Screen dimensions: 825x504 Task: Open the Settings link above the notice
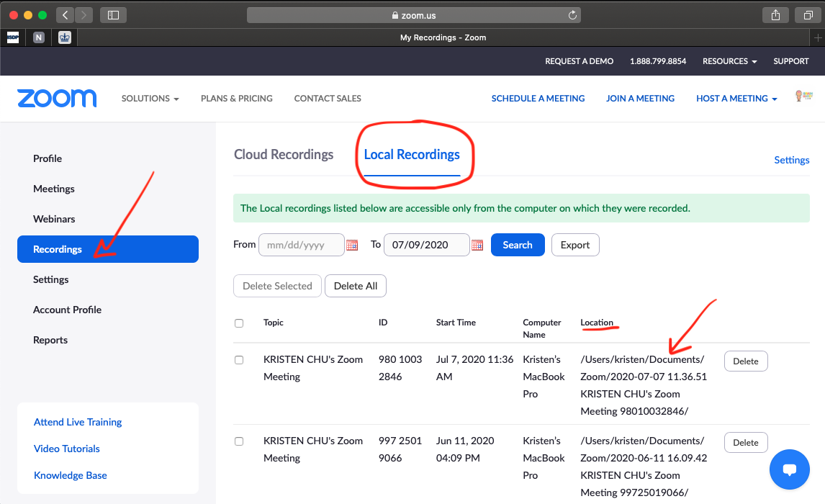pyautogui.click(x=791, y=160)
